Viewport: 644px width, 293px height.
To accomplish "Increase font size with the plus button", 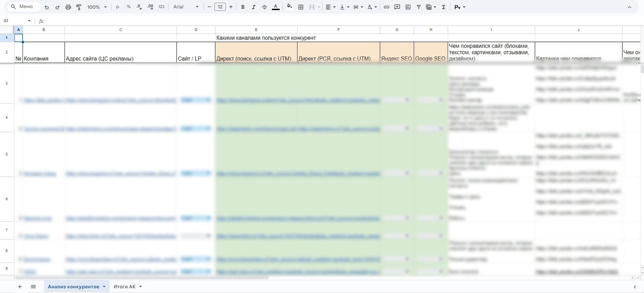I will tap(231, 7).
